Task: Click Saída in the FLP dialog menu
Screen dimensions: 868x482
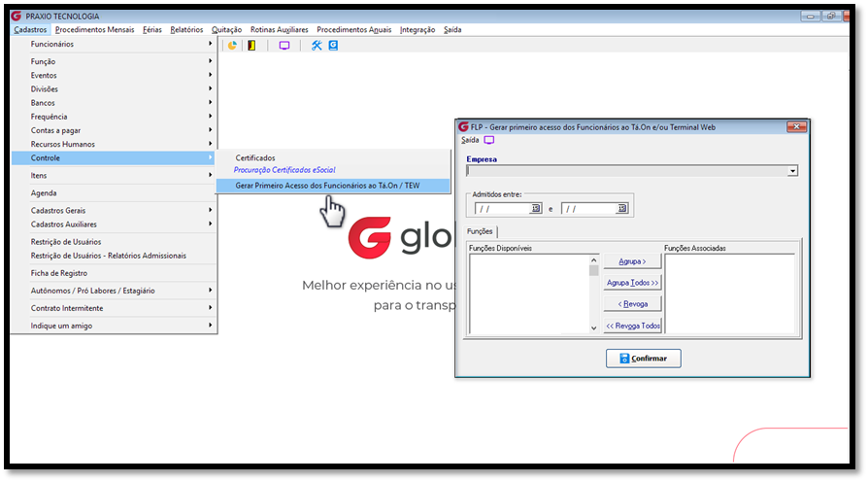Action: click(470, 140)
